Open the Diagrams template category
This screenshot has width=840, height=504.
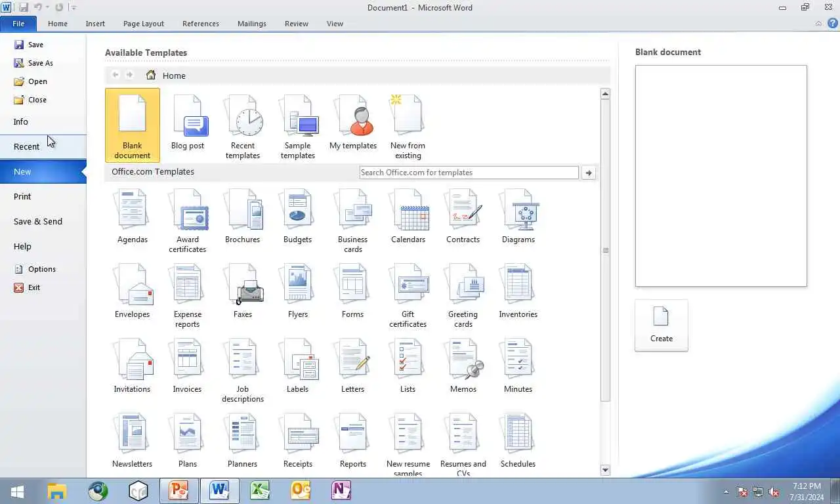[x=518, y=217]
